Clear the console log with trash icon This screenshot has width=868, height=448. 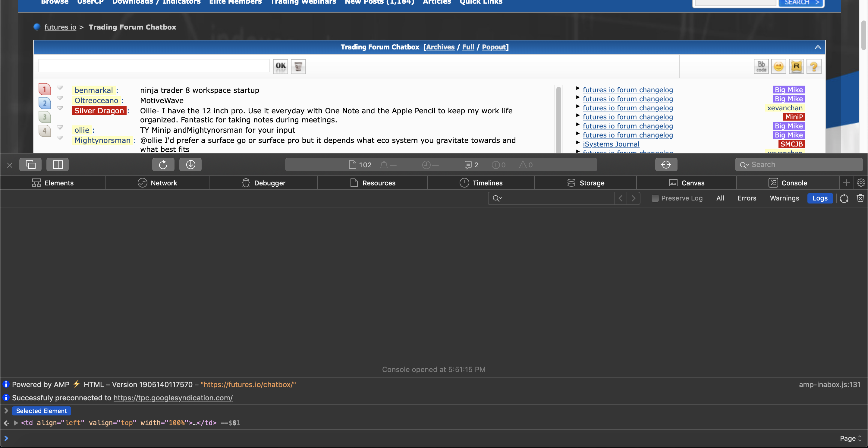(x=860, y=198)
